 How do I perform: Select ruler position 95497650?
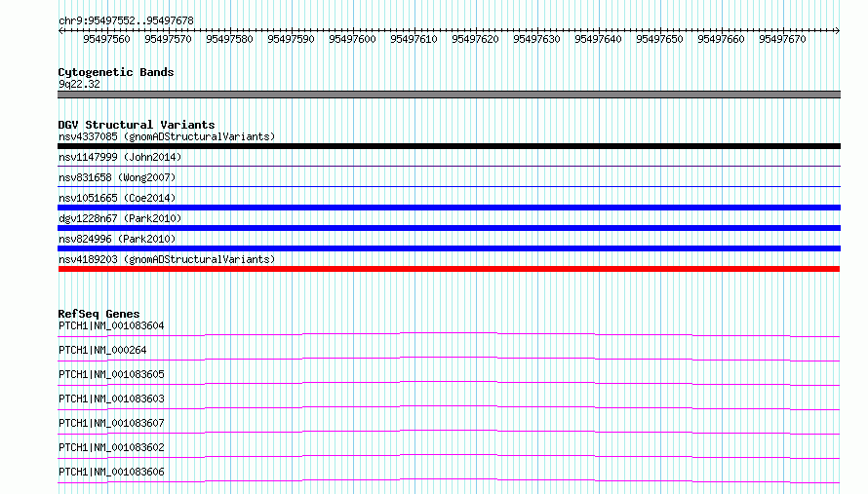pos(659,39)
